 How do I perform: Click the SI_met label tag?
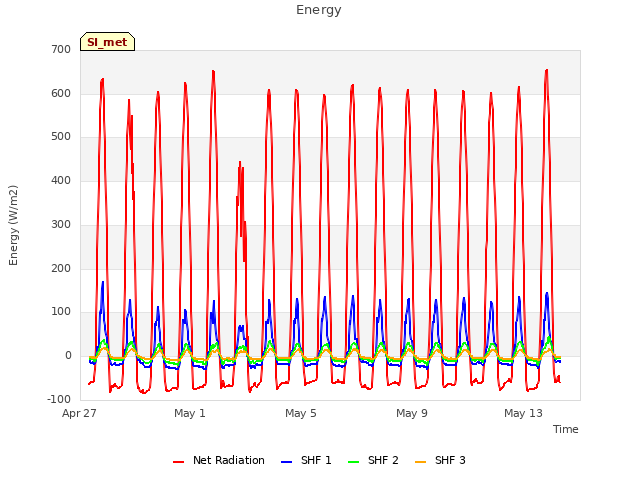(x=107, y=42)
